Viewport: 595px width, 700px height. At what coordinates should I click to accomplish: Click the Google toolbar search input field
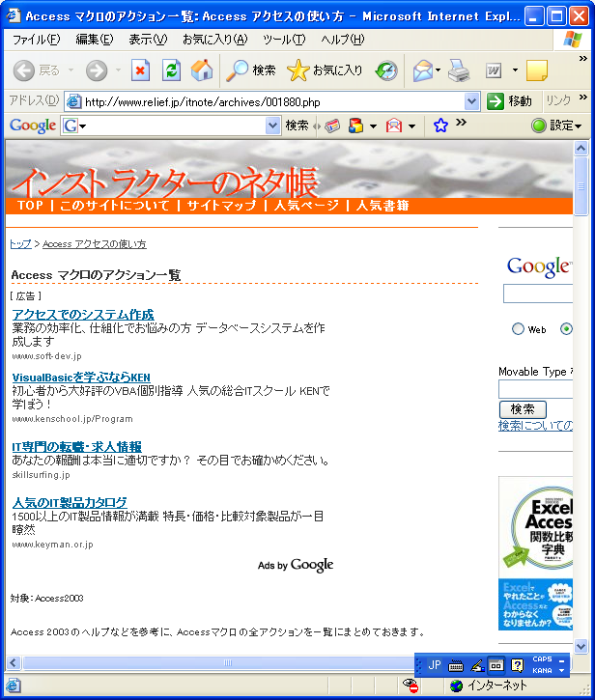pos(176,126)
